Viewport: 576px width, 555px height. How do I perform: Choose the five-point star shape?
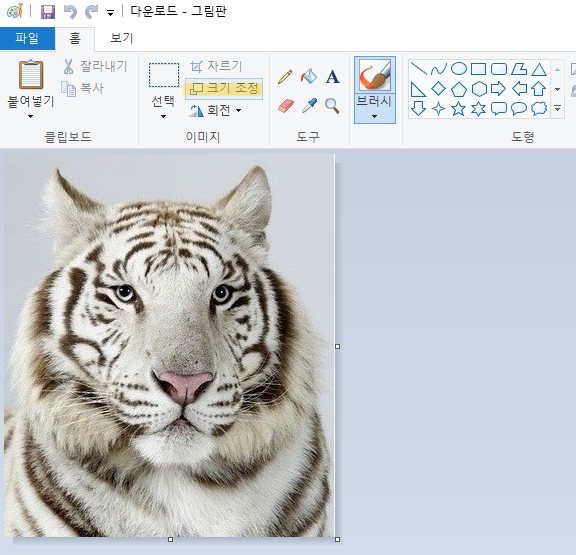(458, 109)
